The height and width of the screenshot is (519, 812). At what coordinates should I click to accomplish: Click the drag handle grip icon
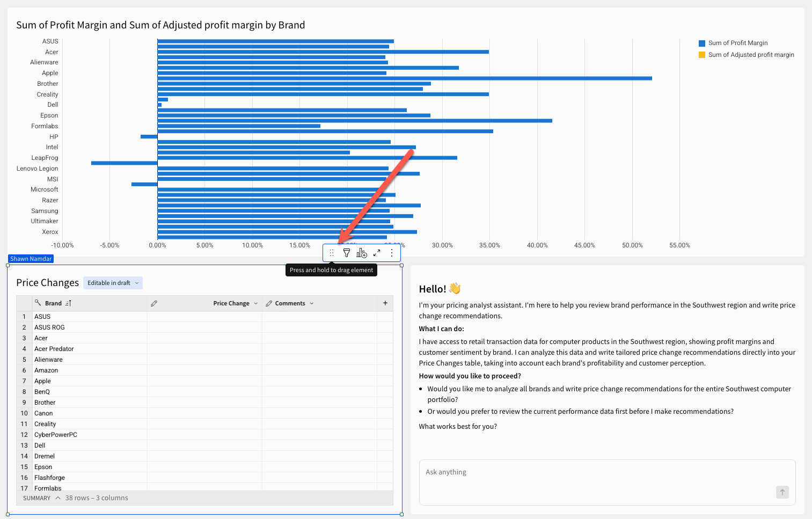coord(332,253)
